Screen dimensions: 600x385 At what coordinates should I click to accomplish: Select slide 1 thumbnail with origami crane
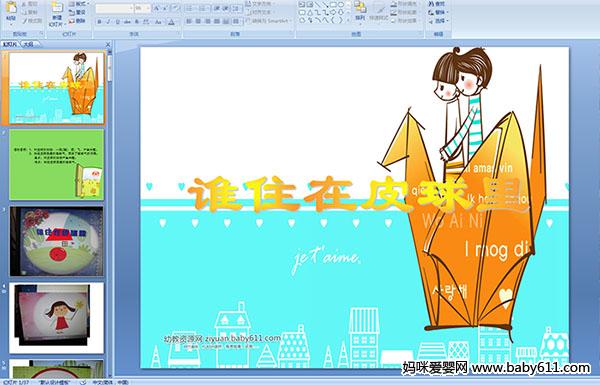56,88
